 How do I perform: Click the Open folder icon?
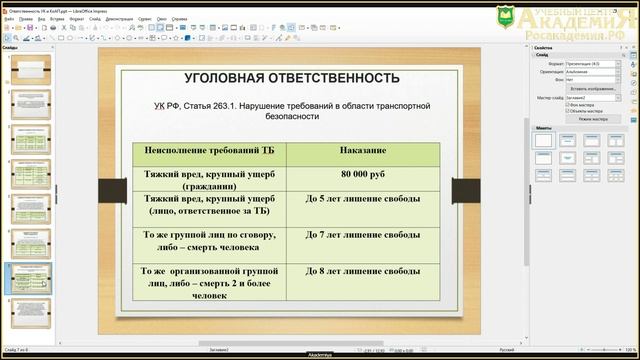coord(19,27)
